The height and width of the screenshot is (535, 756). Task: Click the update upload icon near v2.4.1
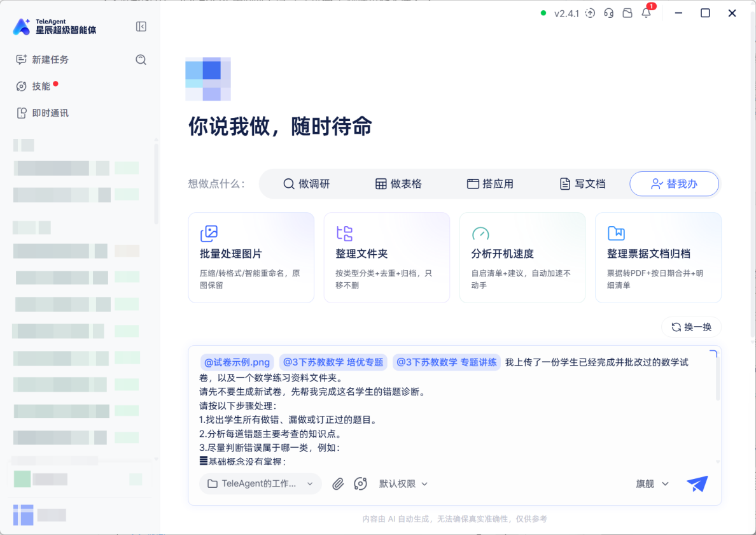point(590,13)
